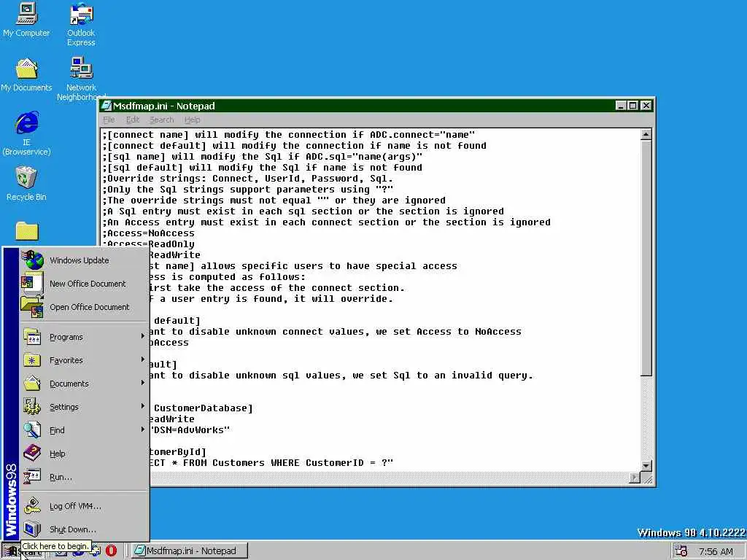This screenshot has width=747, height=560.
Task: Maximize the Notepad window
Action: tap(632, 106)
